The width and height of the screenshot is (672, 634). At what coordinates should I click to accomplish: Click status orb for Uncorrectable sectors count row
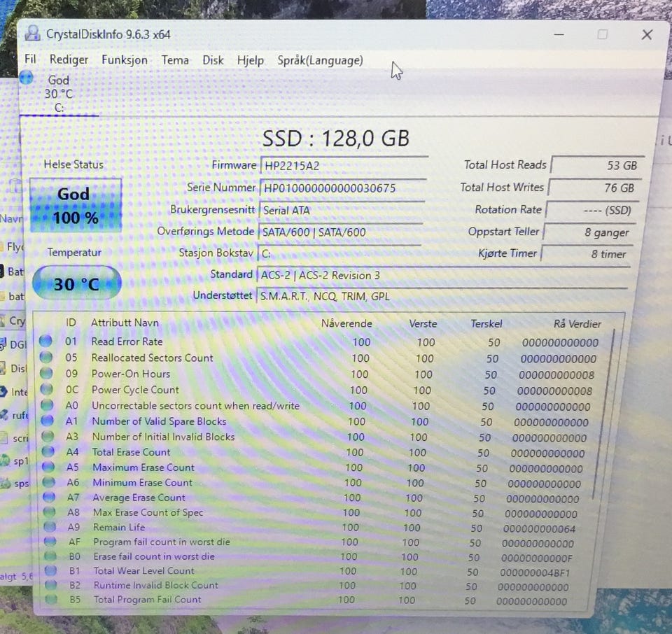(47, 404)
